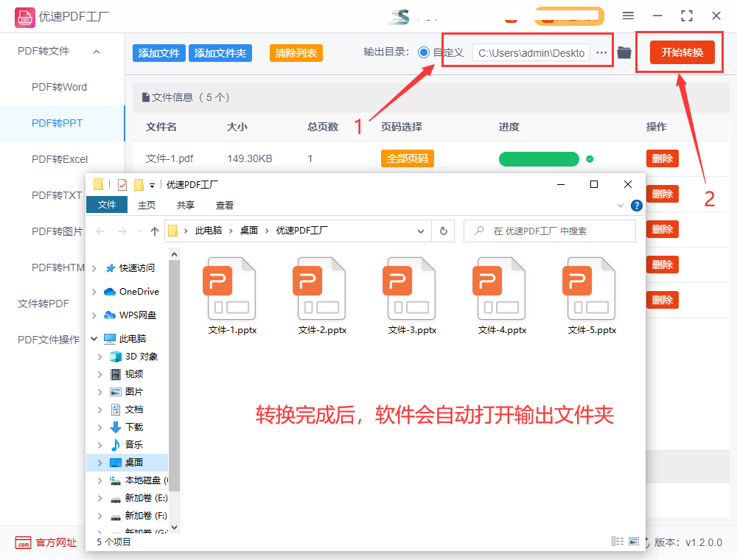This screenshot has width=737, height=560.
Task: Open 下载 folder in tree
Action: pyautogui.click(x=134, y=427)
